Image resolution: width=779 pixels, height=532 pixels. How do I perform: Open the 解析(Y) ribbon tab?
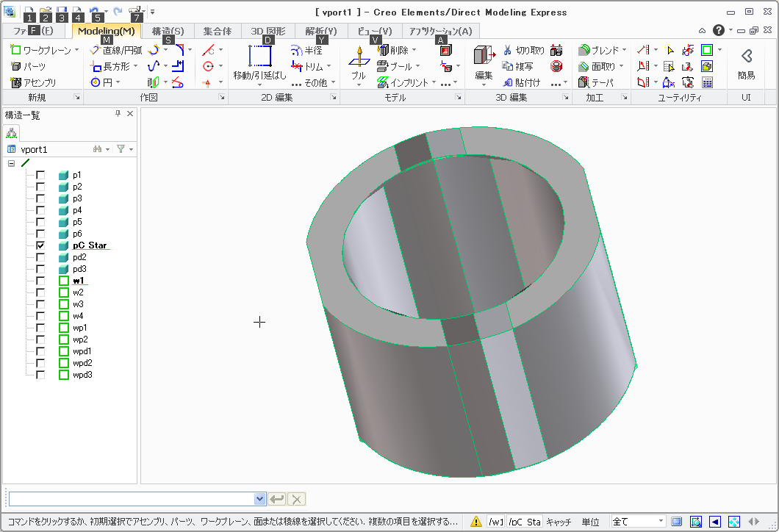[321, 31]
